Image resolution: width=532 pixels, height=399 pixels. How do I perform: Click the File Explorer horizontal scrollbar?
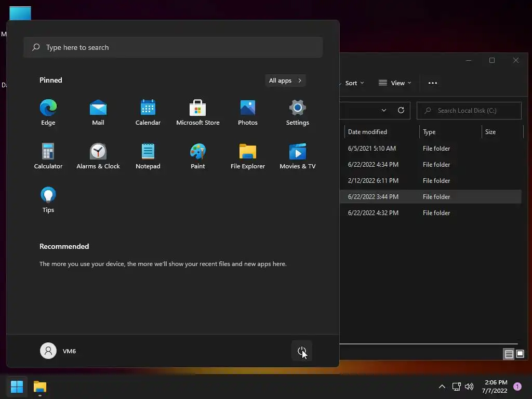(429, 344)
